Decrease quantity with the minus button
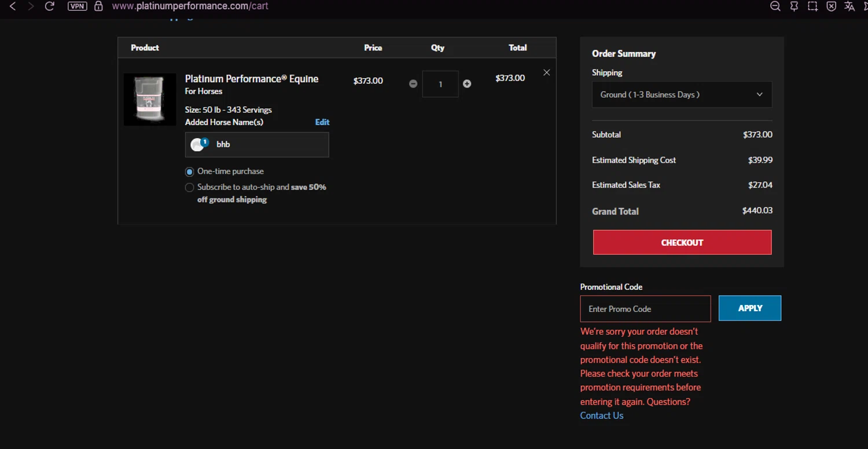 [413, 84]
